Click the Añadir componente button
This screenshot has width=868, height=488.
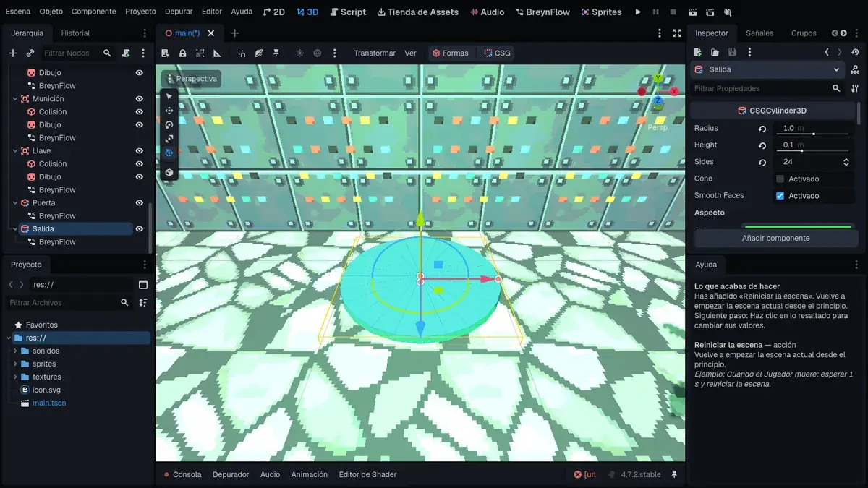pyautogui.click(x=775, y=238)
